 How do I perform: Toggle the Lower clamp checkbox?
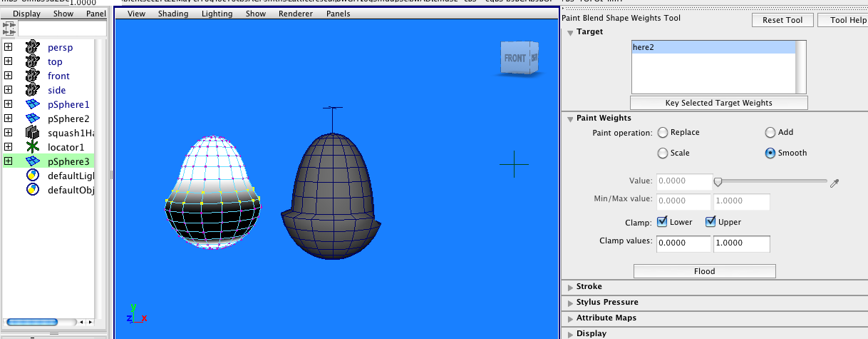click(x=662, y=222)
